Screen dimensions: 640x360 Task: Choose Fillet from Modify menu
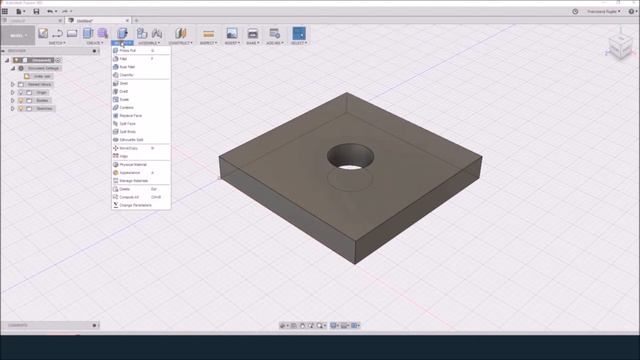tap(141, 59)
